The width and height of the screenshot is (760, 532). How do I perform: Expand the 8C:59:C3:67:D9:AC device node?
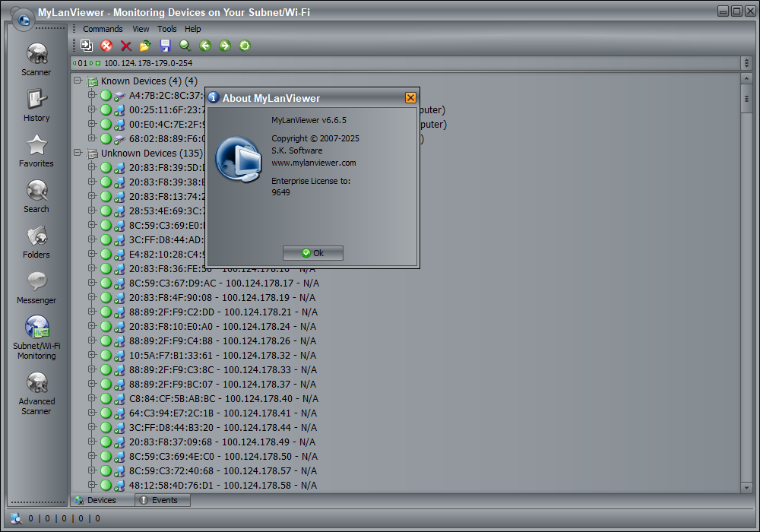click(x=92, y=283)
